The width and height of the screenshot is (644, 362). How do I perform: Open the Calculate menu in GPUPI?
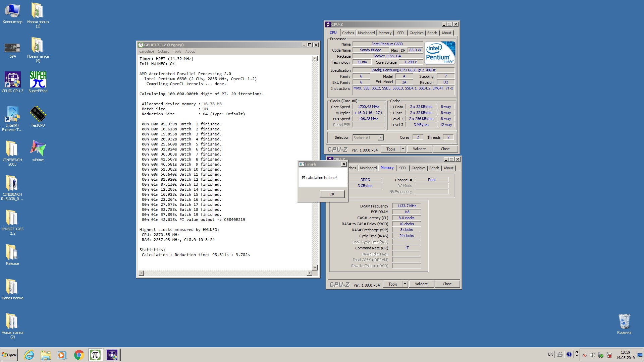coord(147,51)
